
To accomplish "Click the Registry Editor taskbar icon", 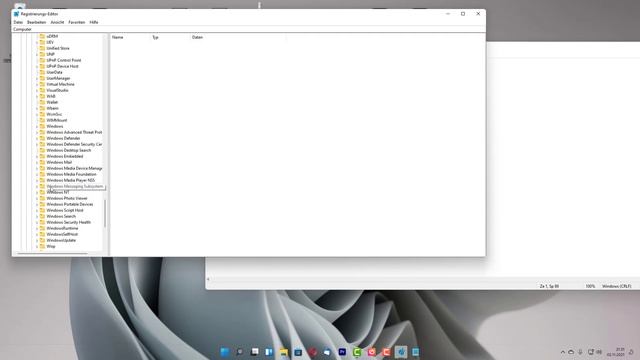I will [x=401, y=352].
